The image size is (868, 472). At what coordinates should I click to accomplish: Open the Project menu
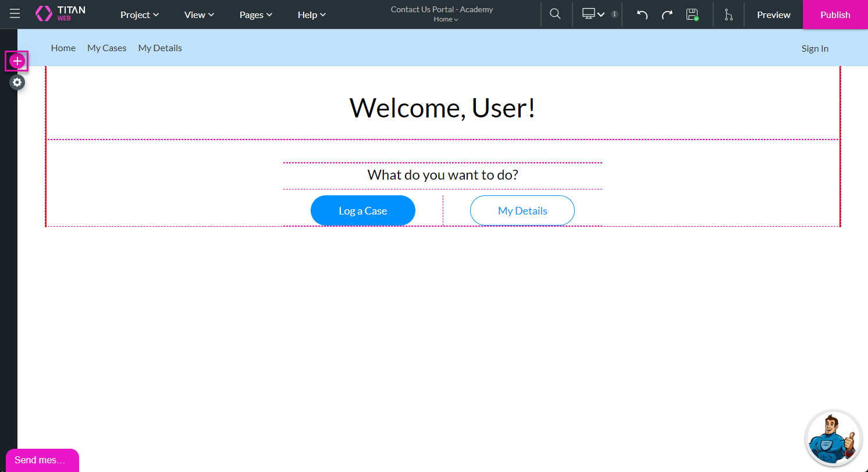(140, 15)
